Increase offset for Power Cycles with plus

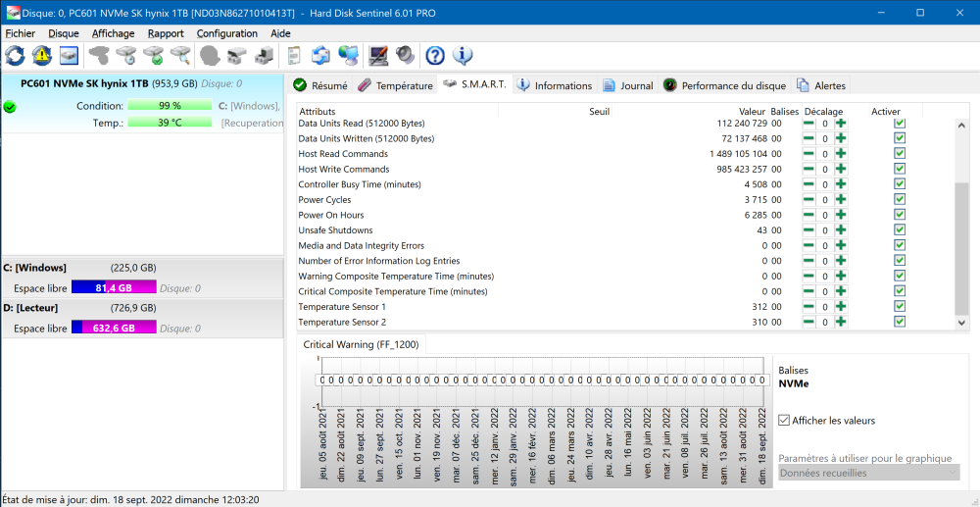840,200
